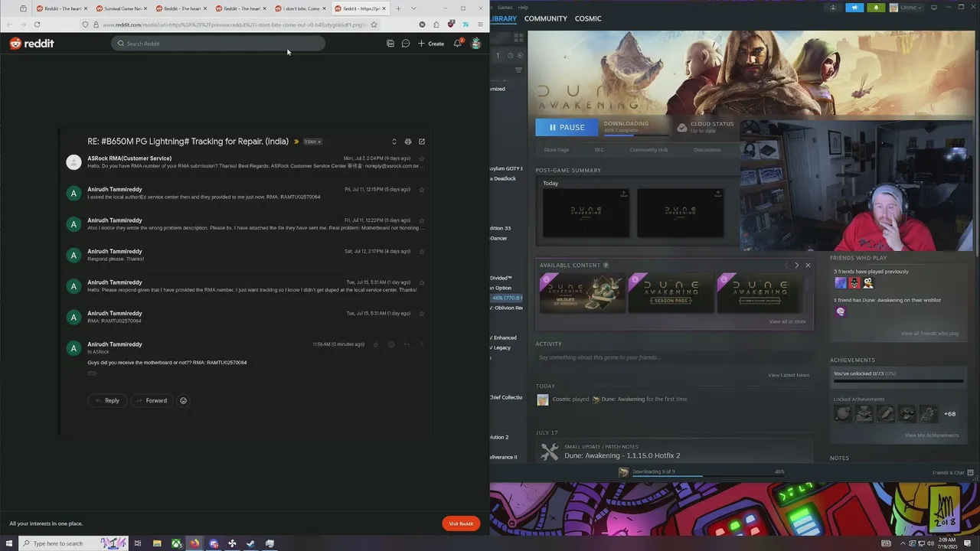Image resolution: width=980 pixels, height=551 pixels.
Task: Open a new Firefox tab
Action: pos(398,8)
